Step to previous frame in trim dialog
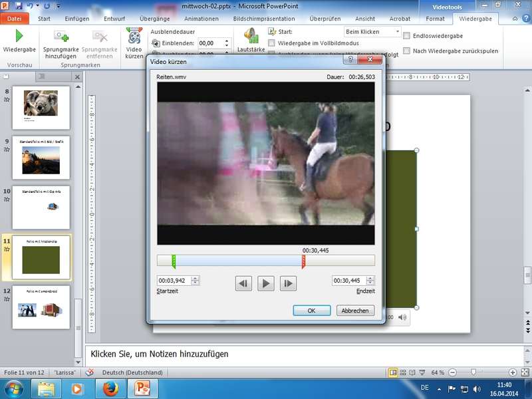 tap(243, 284)
